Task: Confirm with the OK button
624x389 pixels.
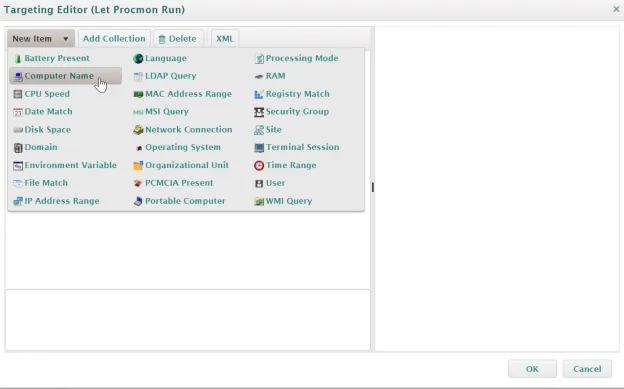Action: 532,369
